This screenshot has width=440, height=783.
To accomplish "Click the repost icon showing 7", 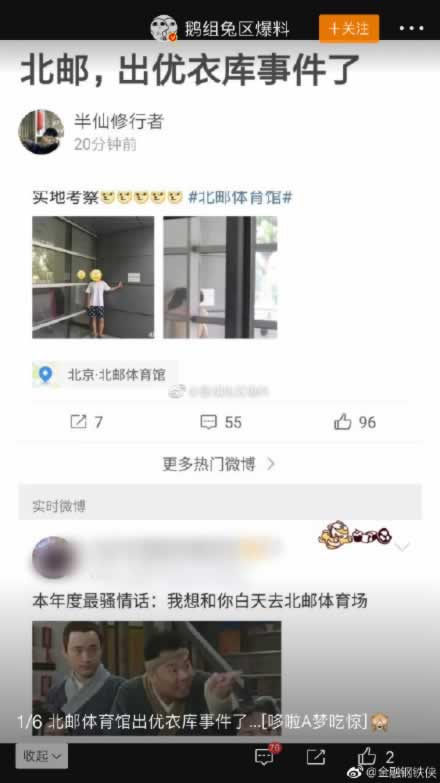I will (78, 422).
